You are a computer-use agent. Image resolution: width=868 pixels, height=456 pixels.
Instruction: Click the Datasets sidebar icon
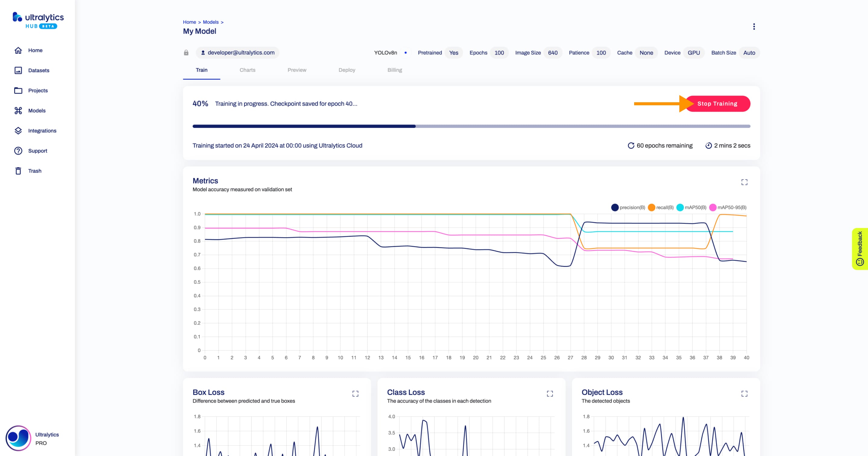[x=17, y=70]
